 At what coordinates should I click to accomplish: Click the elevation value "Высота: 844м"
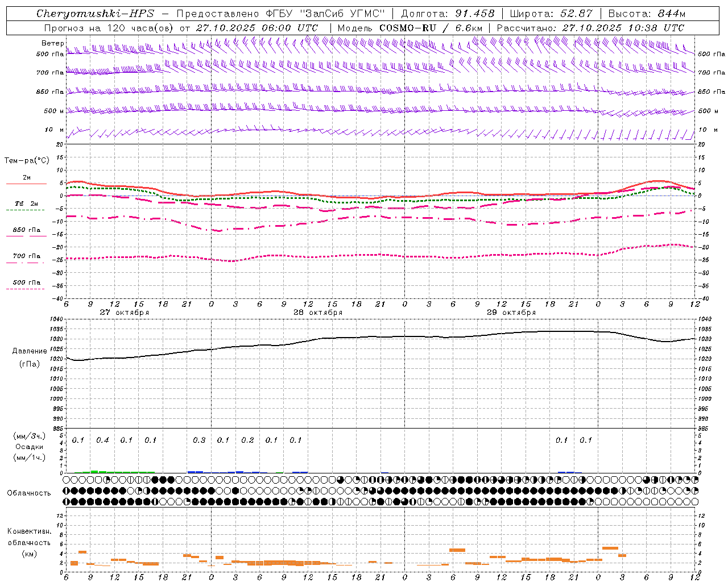click(x=647, y=14)
